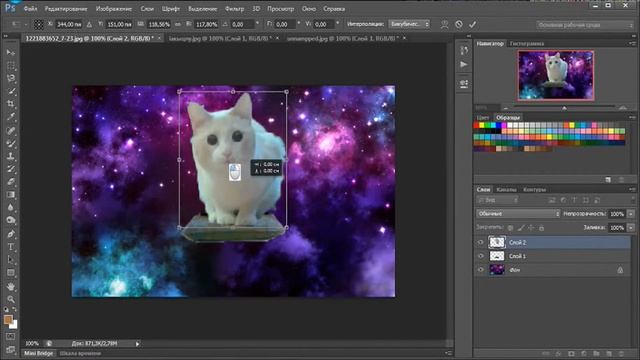Select the Eyedropper tool
Image resolution: width=640 pixels, height=360 pixels.
click(x=11, y=117)
